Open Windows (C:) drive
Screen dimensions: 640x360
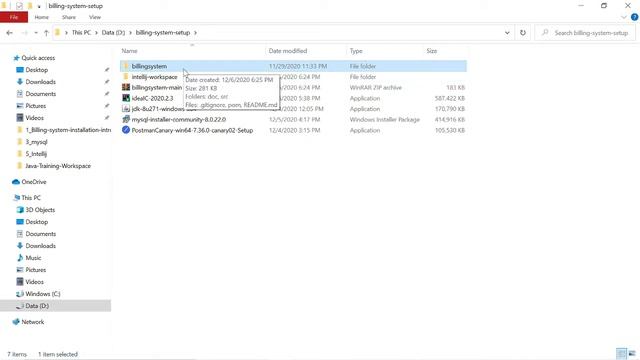coord(42,294)
